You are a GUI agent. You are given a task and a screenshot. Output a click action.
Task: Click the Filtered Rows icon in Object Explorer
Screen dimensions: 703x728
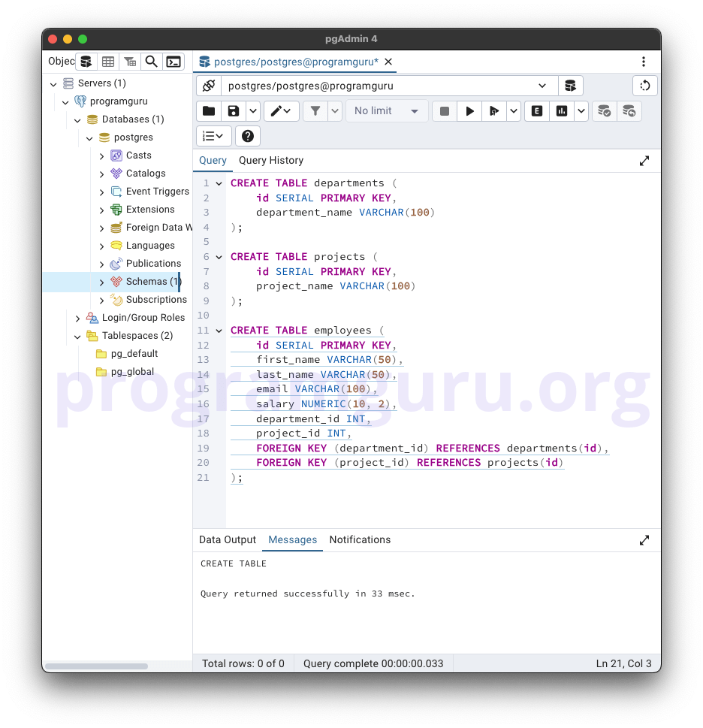130,62
